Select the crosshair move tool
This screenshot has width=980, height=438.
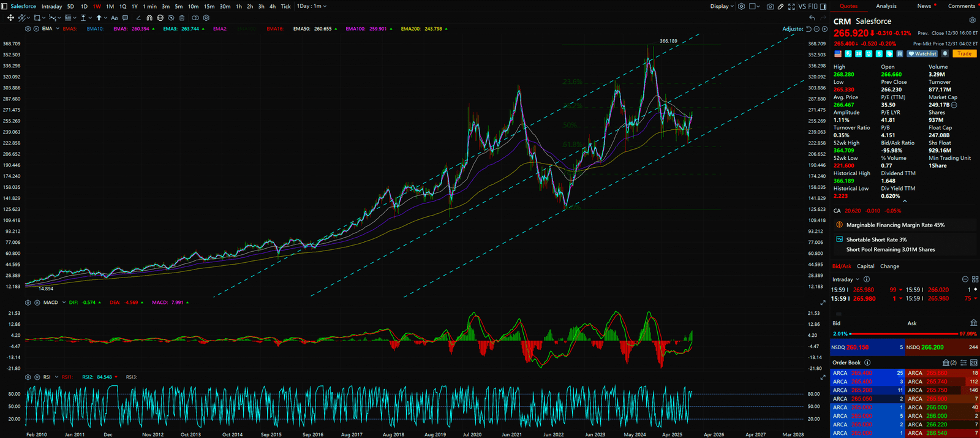pyautogui.click(x=10, y=18)
